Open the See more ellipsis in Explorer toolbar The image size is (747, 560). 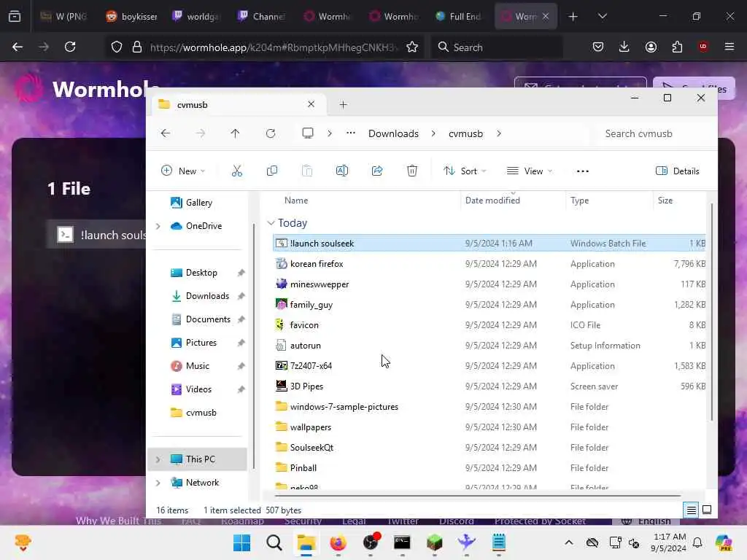pos(583,171)
